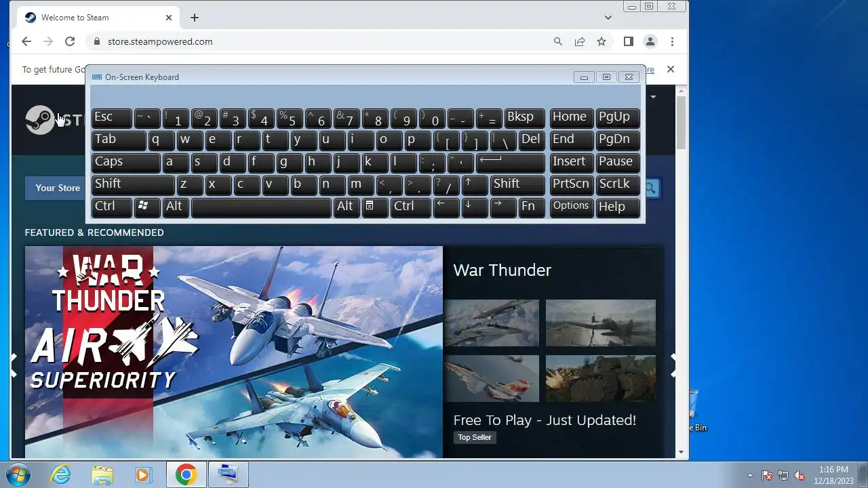Click the Chrome reload page icon

click(69, 41)
